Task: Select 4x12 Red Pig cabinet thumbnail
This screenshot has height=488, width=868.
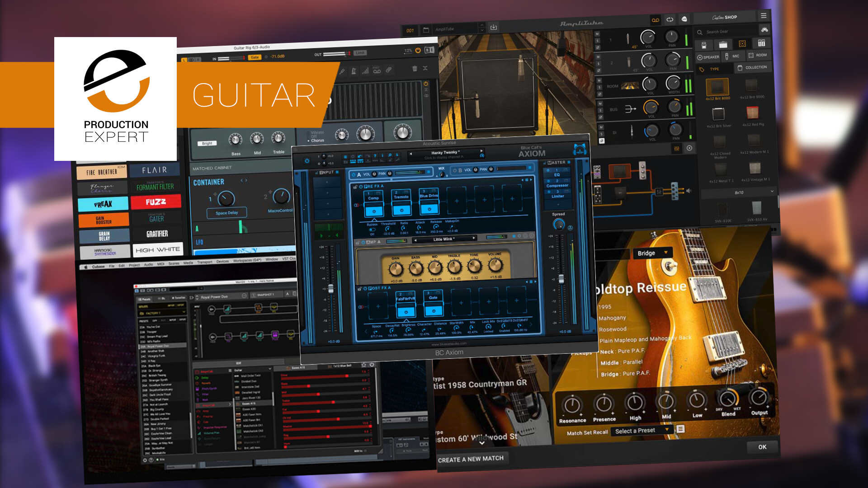Action: [752, 113]
